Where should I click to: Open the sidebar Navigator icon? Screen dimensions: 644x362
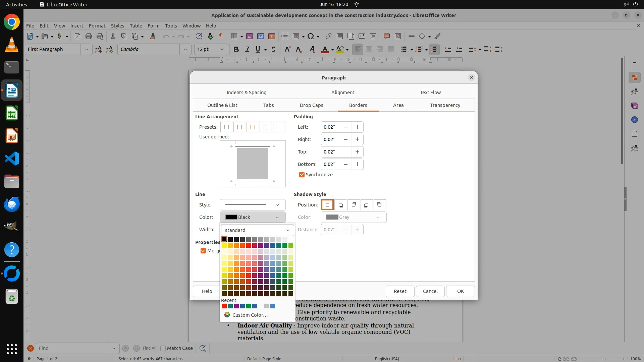point(634,120)
